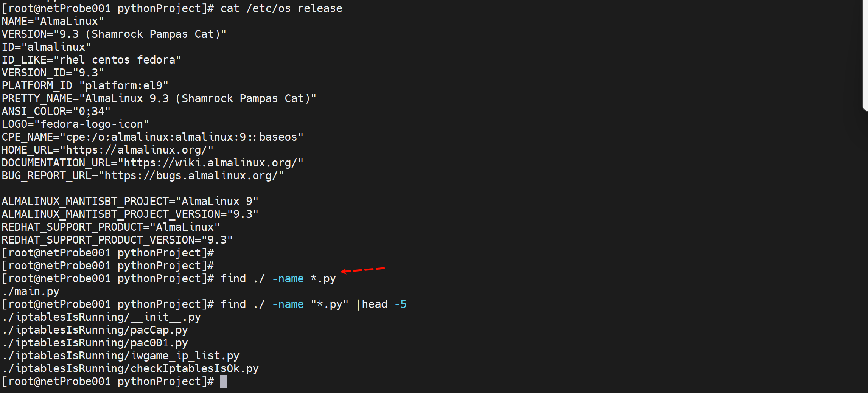Open the almalinux.org home URL link
868x393 pixels.
point(137,150)
